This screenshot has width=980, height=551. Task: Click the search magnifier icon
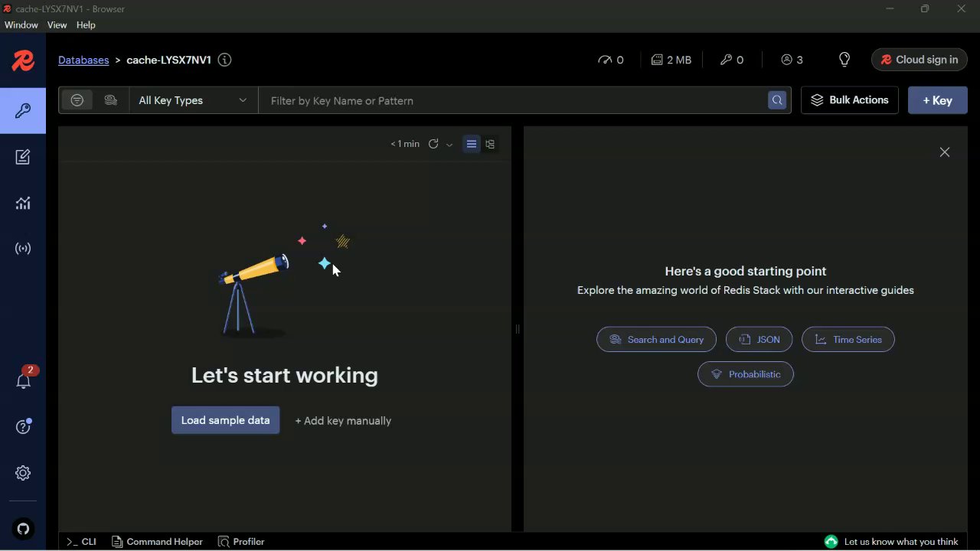tap(777, 100)
